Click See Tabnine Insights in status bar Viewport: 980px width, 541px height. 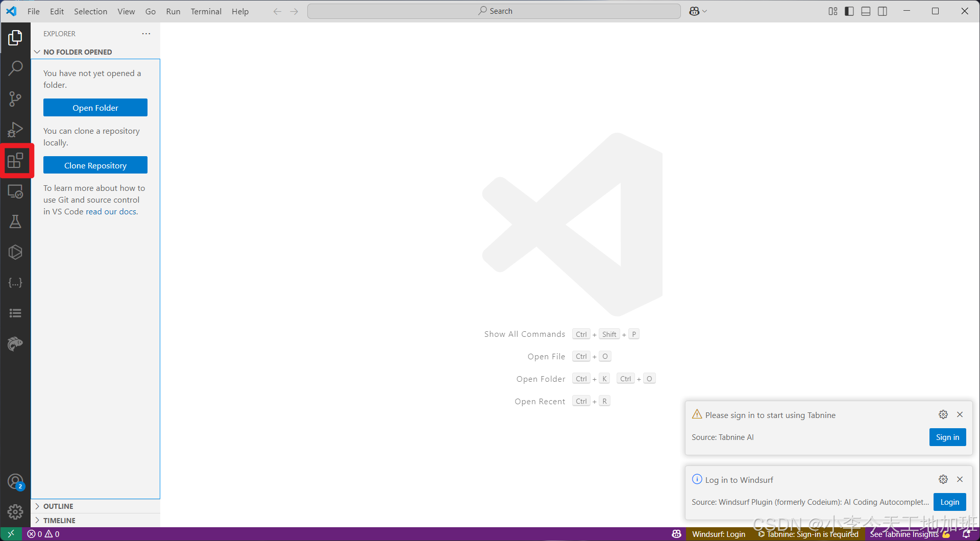[910, 534]
